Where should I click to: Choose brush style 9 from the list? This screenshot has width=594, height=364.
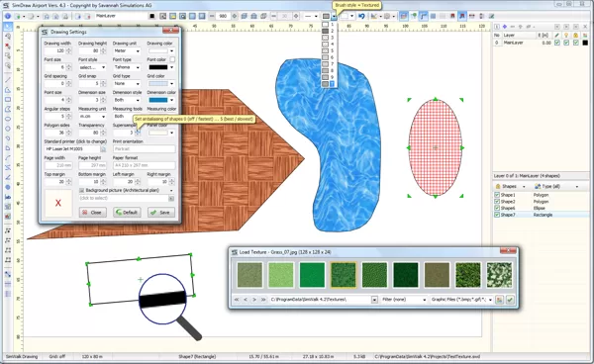tap(328, 77)
